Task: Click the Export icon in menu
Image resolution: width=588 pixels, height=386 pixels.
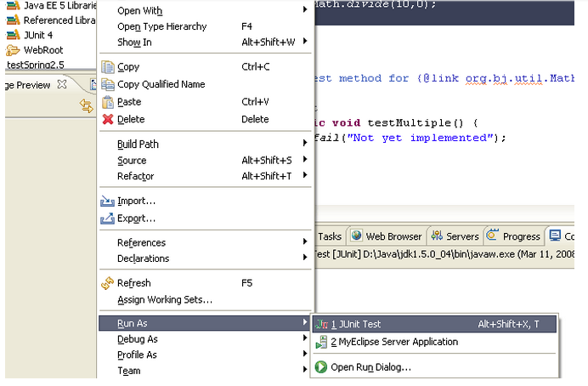Action: pyautogui.click(x=108, y=219)
